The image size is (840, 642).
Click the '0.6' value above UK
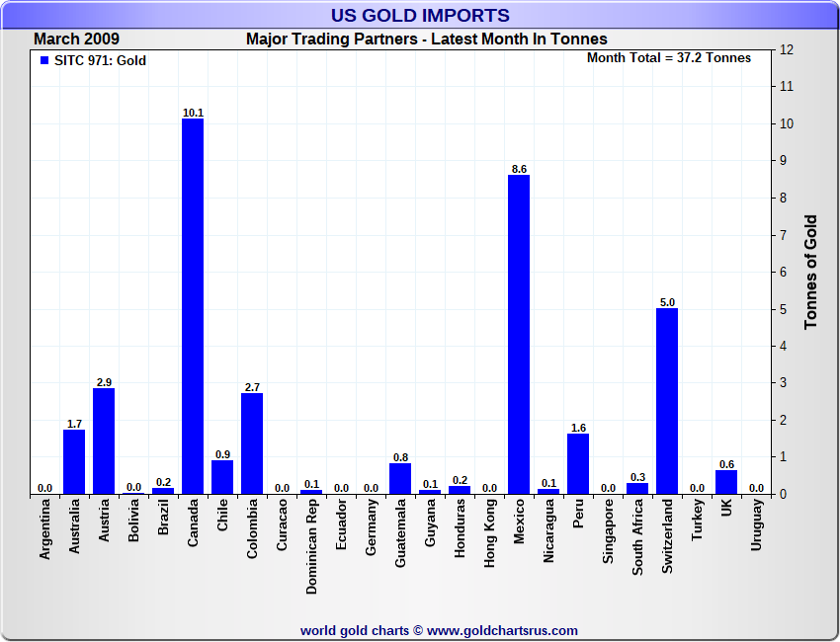click(726, 464)
